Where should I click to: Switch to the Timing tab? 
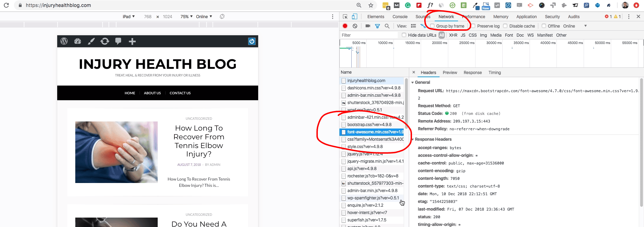pos(494,72)
